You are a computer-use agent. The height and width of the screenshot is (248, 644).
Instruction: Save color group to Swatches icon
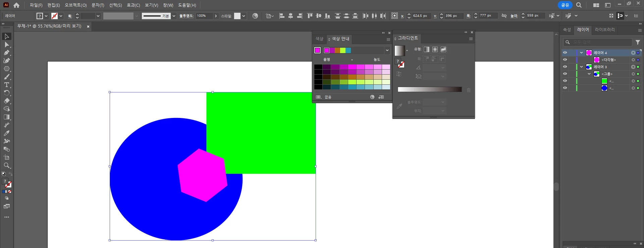click(x=381, y=97)
